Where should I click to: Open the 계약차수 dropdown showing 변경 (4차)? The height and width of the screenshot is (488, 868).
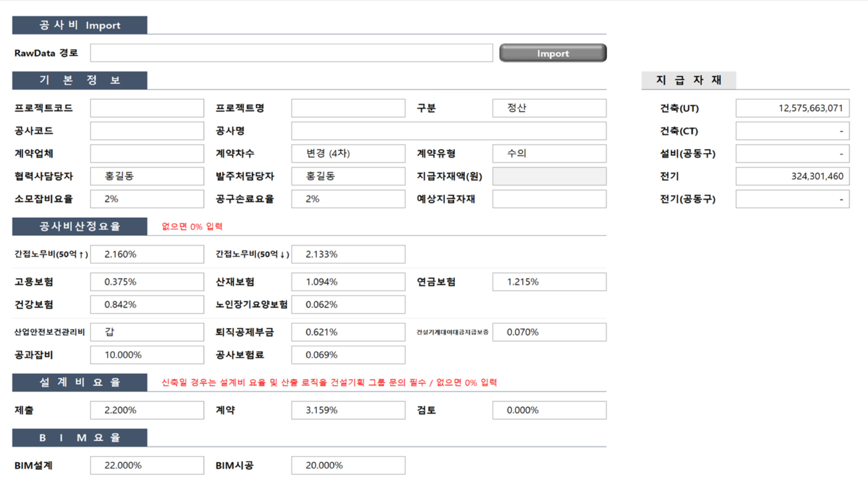[x=348, y=153]
